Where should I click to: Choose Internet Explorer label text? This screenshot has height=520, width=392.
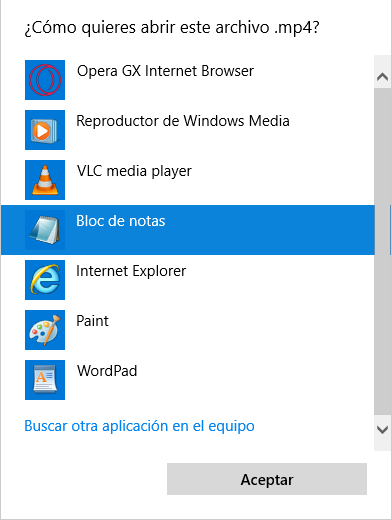131,271
